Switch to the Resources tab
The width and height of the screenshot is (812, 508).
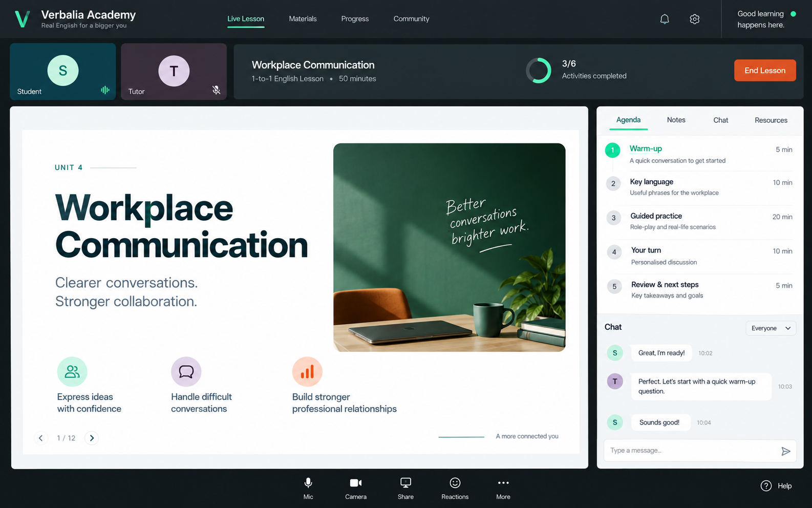771,120
